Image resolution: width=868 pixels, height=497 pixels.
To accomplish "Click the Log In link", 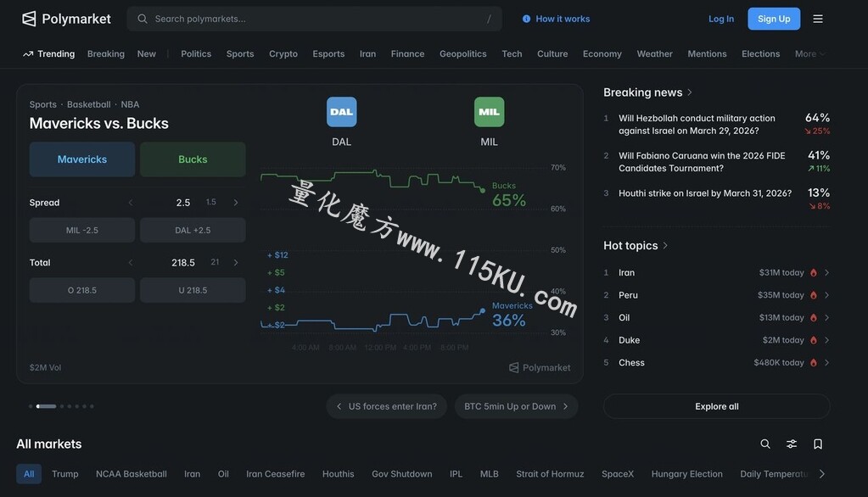I will point(721,19).
